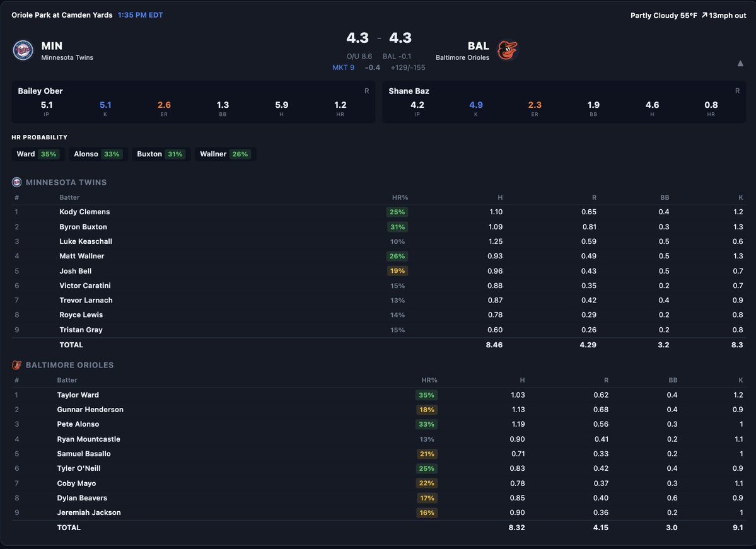
Task: Select Dylan Beavers batter row
Action: [x=378, y=498]
